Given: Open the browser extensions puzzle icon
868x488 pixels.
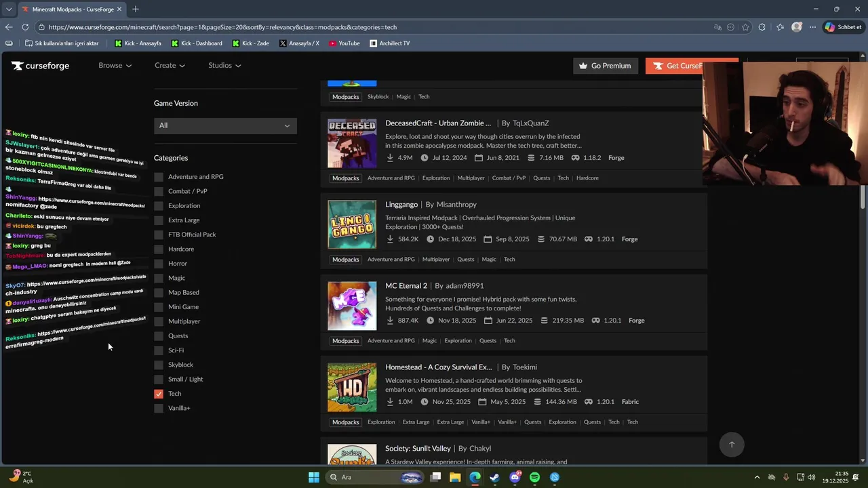Looking at the screenshot, I should (762, 27).
